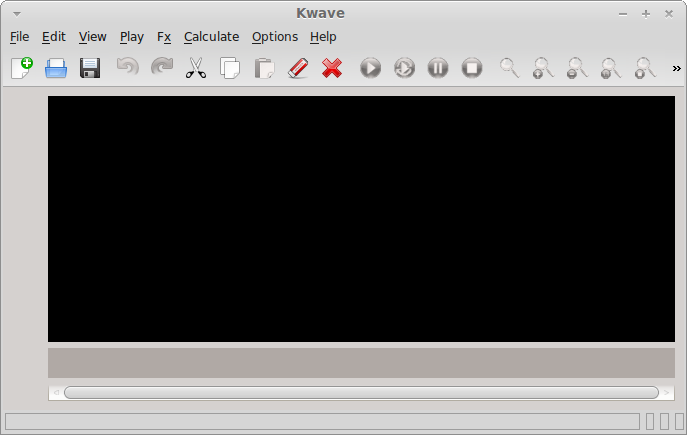Expand the toolbar overflow chevron

676,68
